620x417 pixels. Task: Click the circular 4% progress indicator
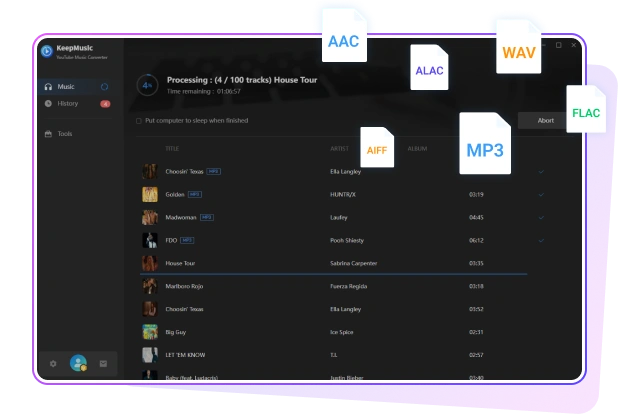pos(147,85)
